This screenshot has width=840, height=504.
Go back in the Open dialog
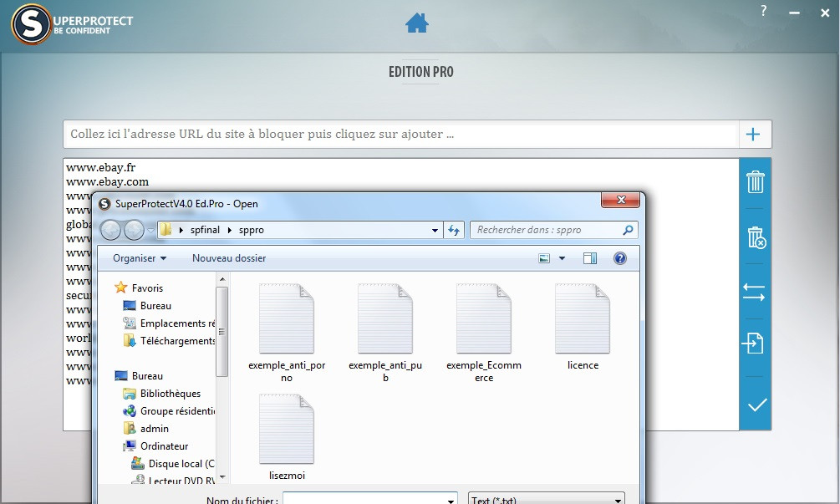click(111, 231)
